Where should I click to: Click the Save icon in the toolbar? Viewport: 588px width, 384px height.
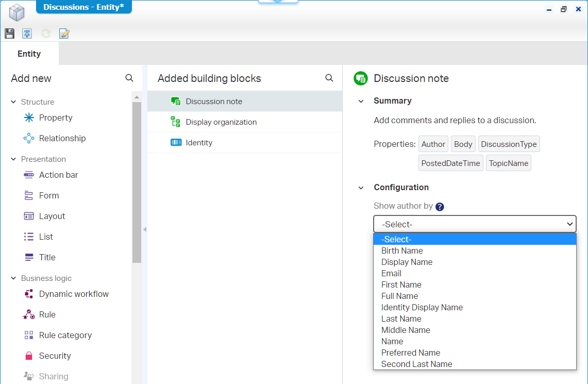pos(9,34)
